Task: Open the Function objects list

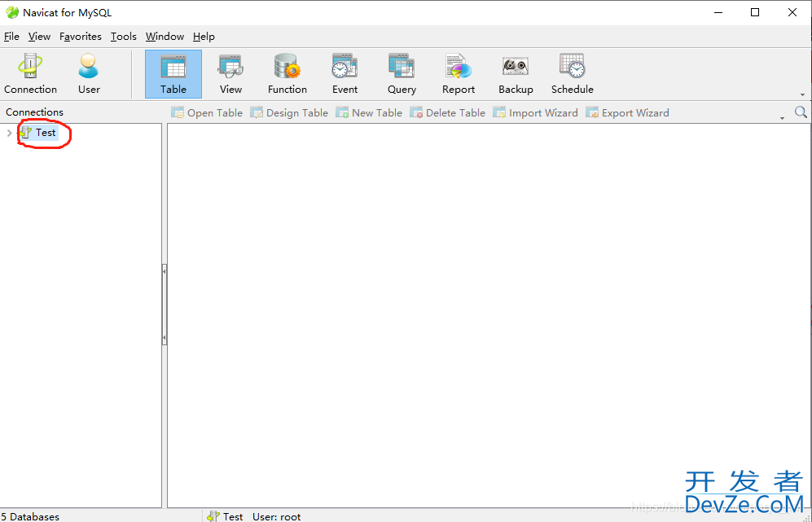Action: pos(287,74)
